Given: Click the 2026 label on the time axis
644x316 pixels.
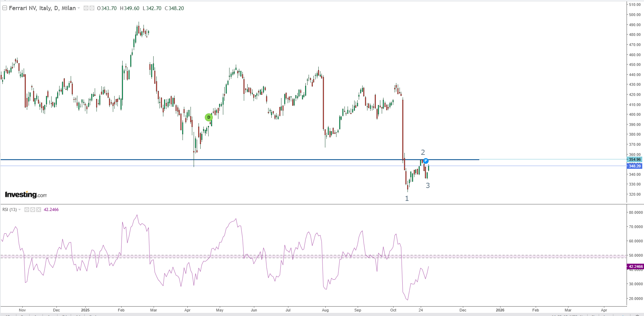Looking at the screenshot, I should (x=500, y=310).
